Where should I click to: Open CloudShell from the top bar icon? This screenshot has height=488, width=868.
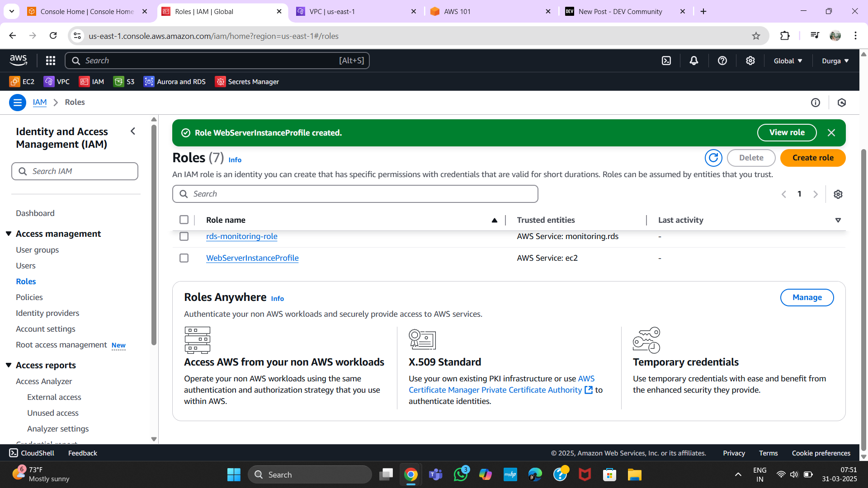[666, 61]
